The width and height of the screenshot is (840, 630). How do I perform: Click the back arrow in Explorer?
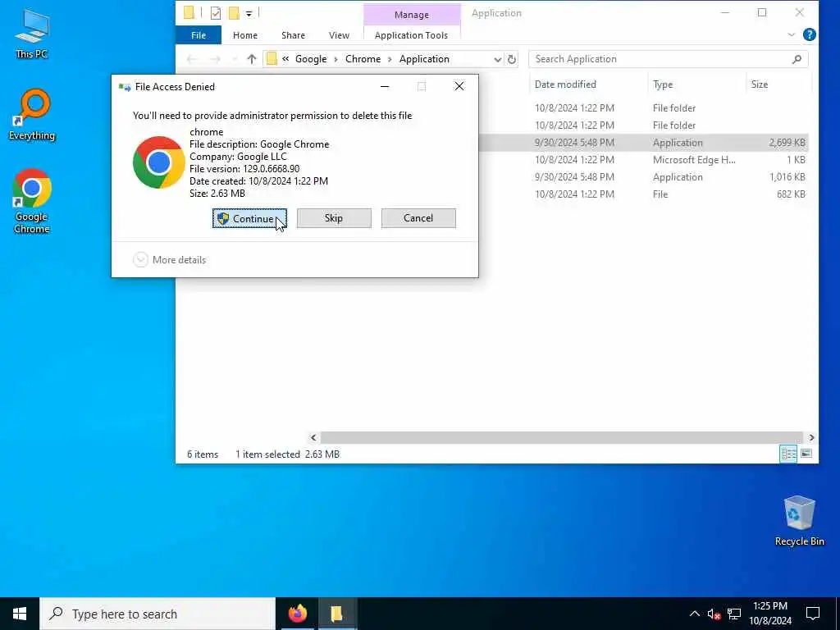click(192, 59)
